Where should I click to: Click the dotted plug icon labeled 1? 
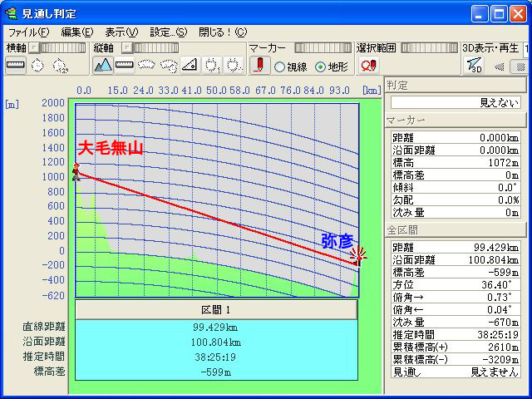pyautogui.click(x=212, y=65)
